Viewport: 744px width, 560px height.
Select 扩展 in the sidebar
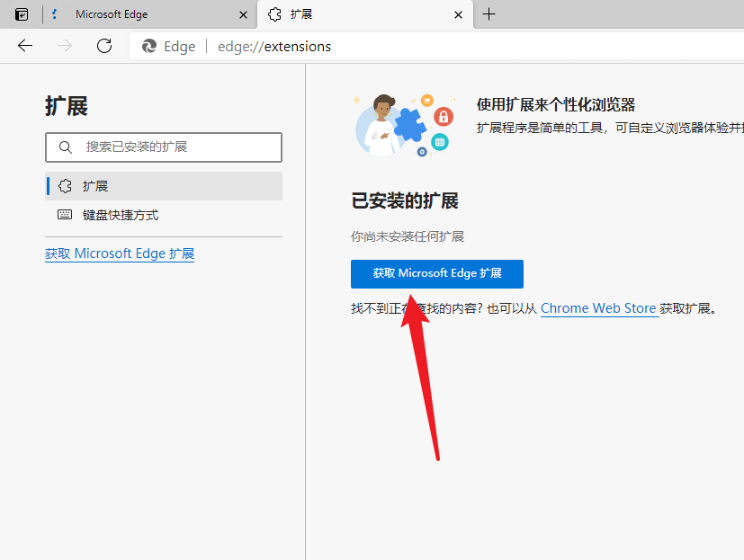pyautogui.click(x=164, y=186)
